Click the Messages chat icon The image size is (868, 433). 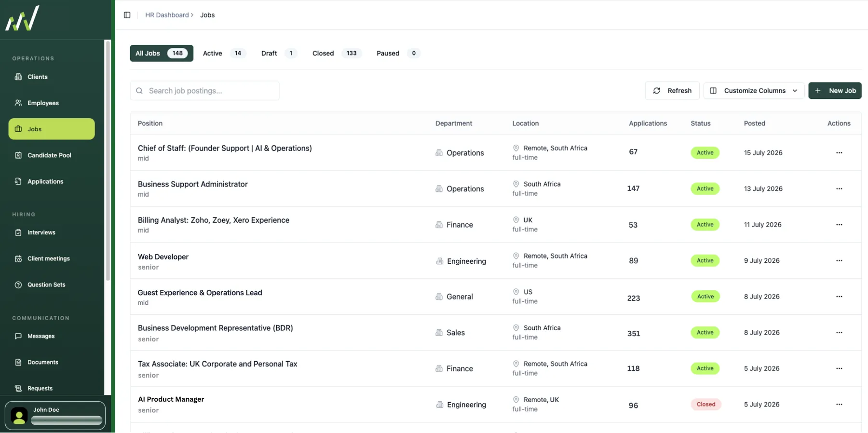pos(18,336)
